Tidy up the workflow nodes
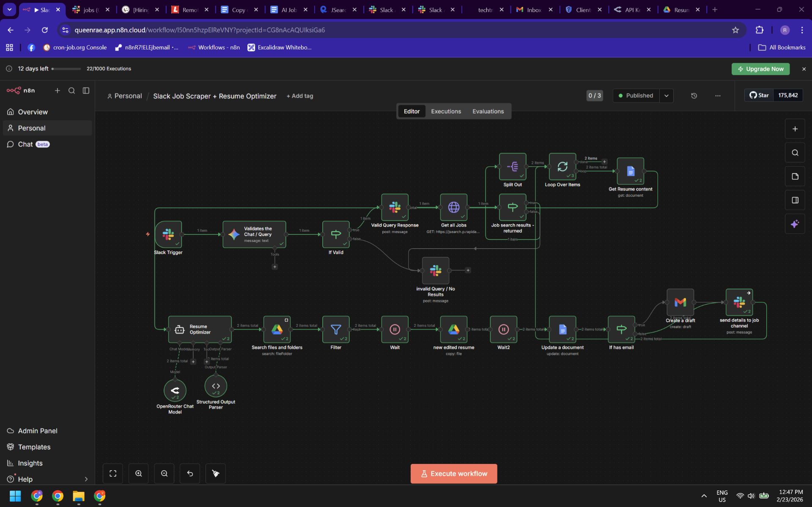This screenshot has width=812, height=507. tap(216, 474)
